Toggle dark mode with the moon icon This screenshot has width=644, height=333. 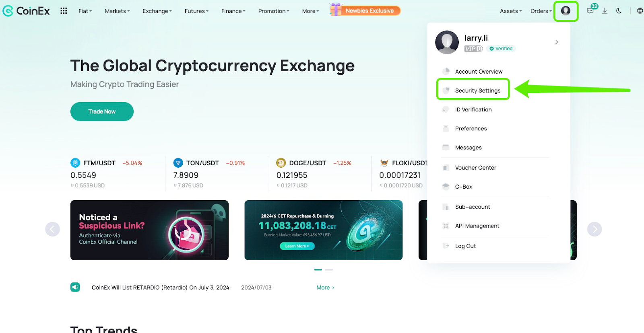click(x=619, y=11)
